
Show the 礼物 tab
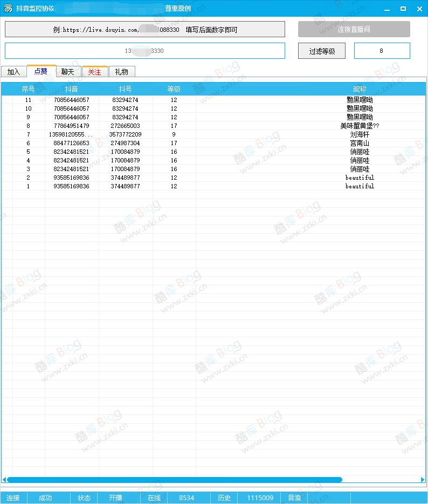tap(122, 72)
